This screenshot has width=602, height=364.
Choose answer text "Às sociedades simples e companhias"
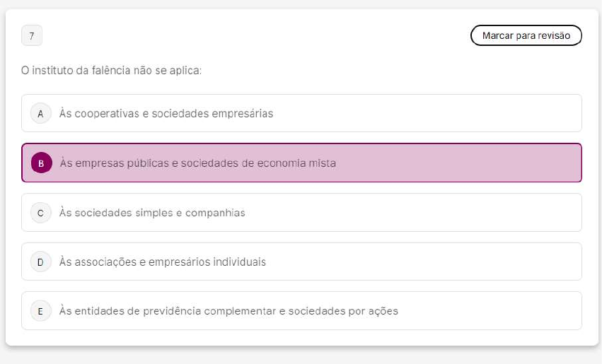[x=152, y=213]
